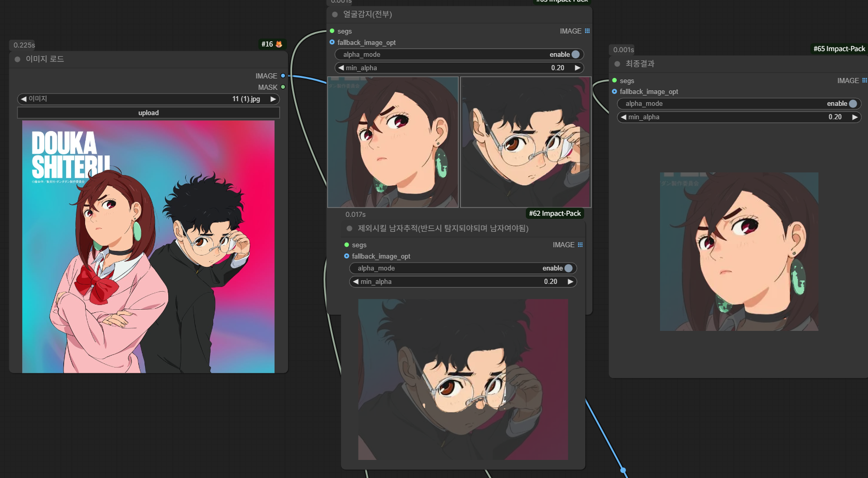Click the 최종결과 node title
The height and width of the screenshot is (478, 868).
pos(640,64)
